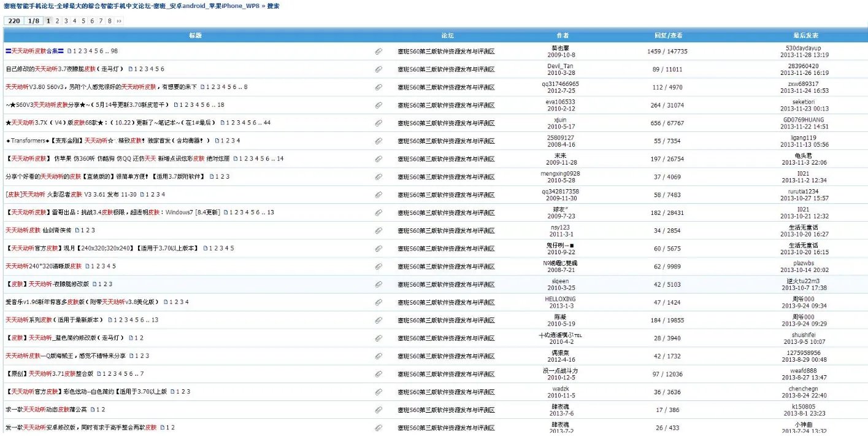Screen dimensions: 868x436
Task: Click page icon next to 天天动听240*320清晰版皮肤
Action: [88, 267]
